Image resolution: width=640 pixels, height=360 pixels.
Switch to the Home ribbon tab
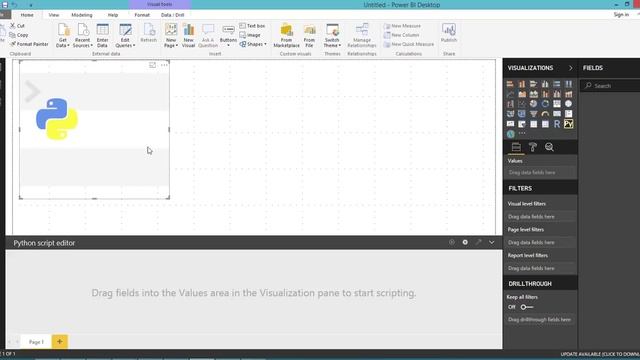click(27, 15)
